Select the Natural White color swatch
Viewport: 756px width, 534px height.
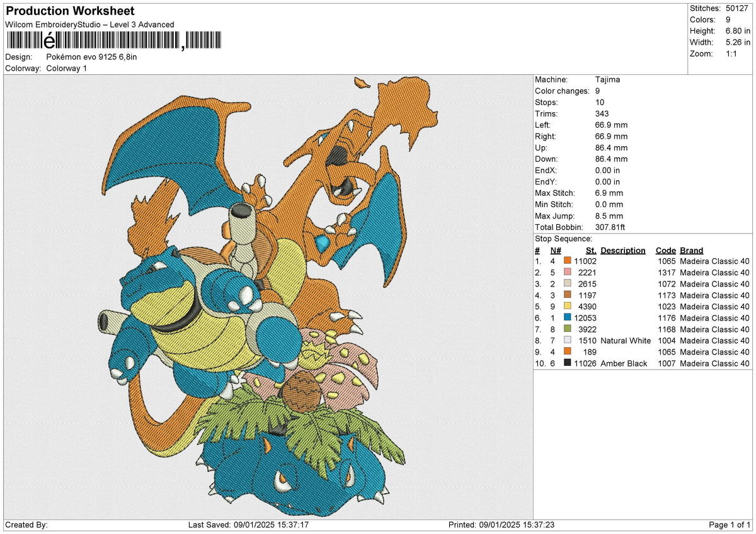click(568, 341)
